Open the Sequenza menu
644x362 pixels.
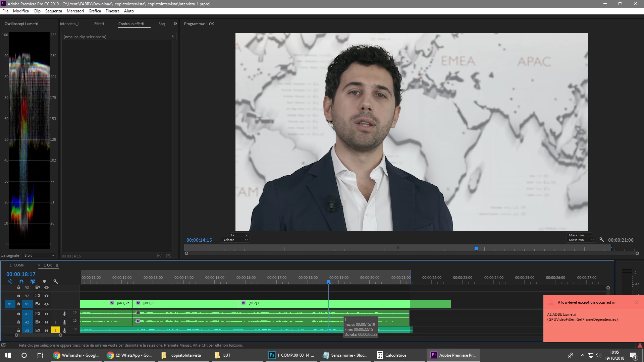(x=53, y=11)
